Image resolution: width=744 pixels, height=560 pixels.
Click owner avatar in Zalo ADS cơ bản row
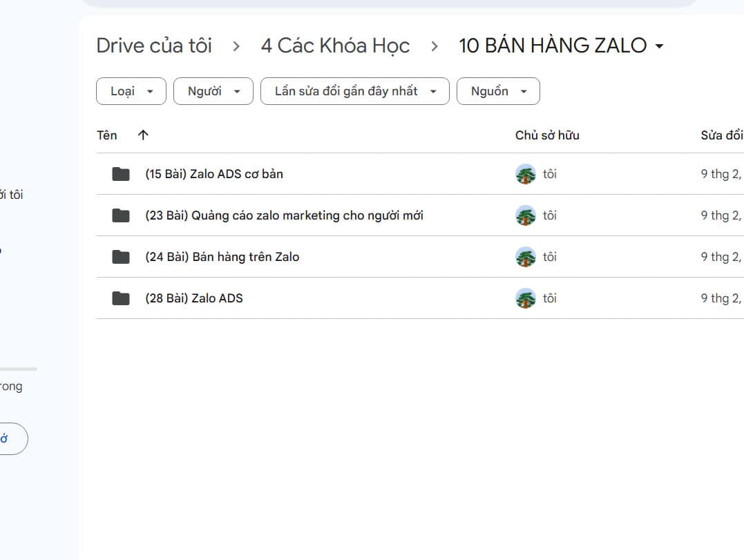[526, 174]
